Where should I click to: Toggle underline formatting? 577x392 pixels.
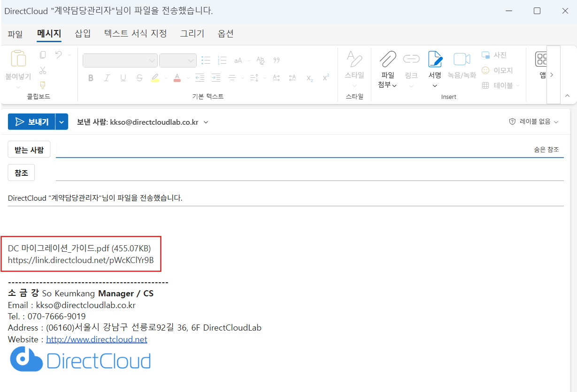(123, 78)
